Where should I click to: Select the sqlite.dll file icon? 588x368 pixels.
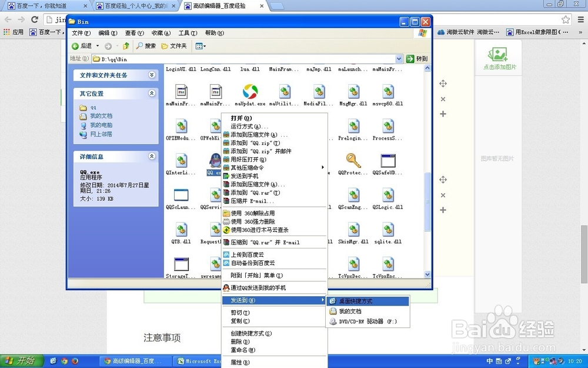click(387, 230)
